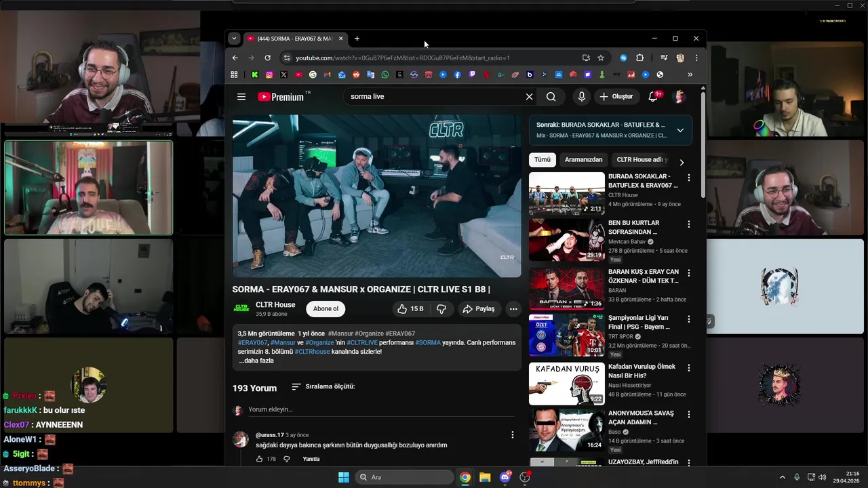Click the #SORMA hashtag in description
Viewport: 868px width, 488px height.
tap(428, 343)
